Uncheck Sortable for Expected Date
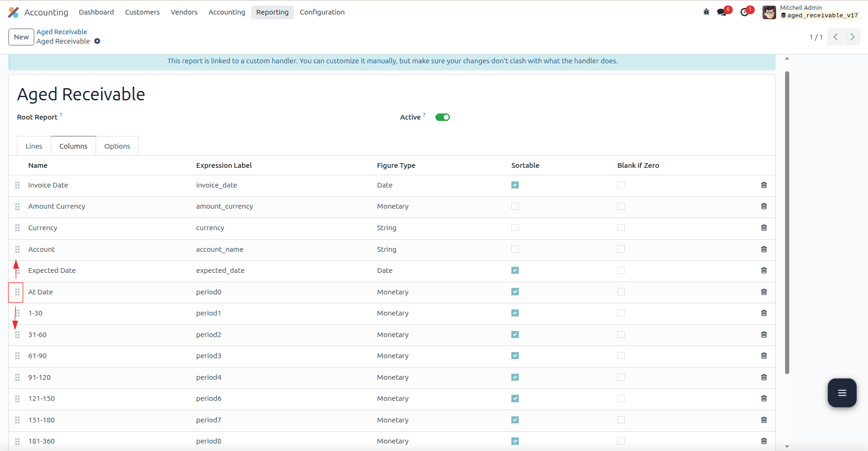Screen dimensions: 868x451 coord(515,271)
